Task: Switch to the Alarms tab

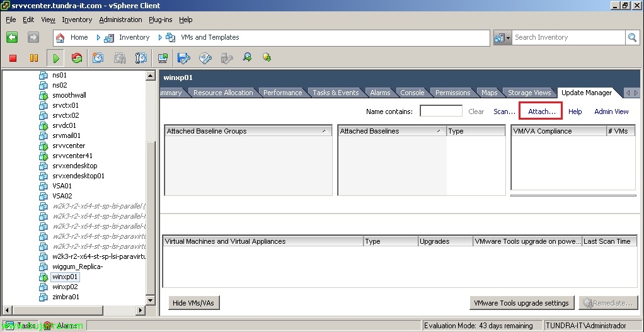Action: coord(380,93)
